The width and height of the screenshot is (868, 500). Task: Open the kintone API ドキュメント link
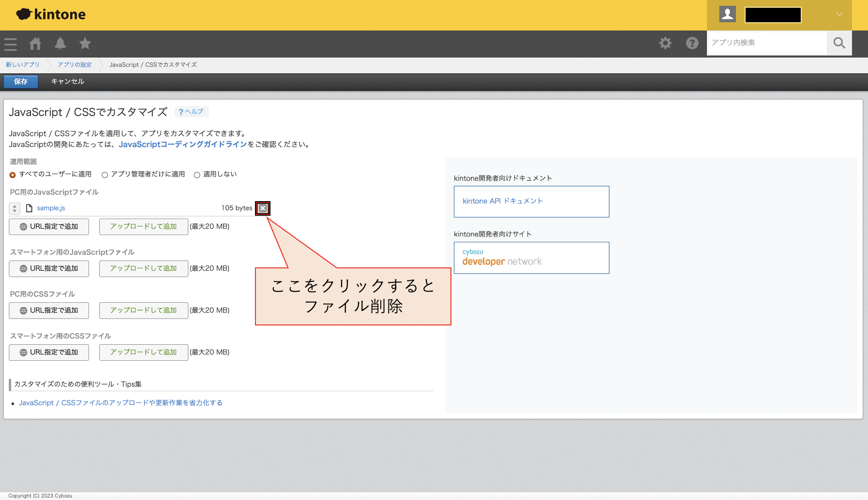(x=503, y=201)
